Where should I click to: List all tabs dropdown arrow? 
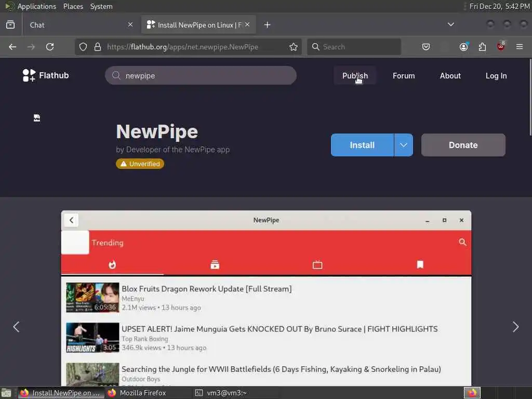click(451, 24)
